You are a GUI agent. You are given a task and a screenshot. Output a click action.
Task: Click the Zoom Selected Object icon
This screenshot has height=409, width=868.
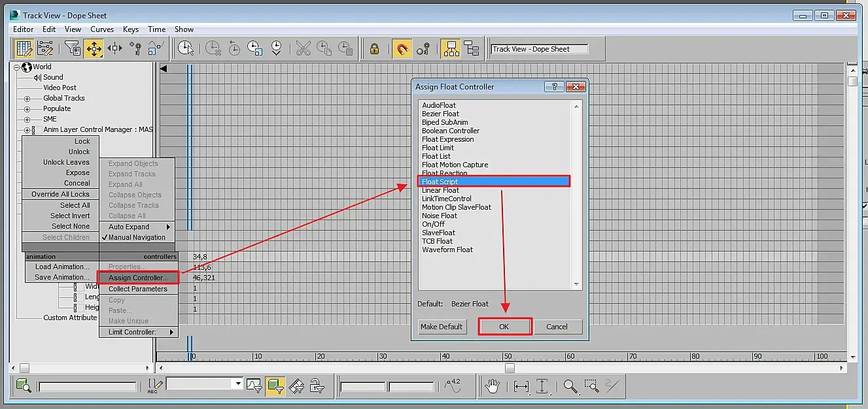click(24, 385)
